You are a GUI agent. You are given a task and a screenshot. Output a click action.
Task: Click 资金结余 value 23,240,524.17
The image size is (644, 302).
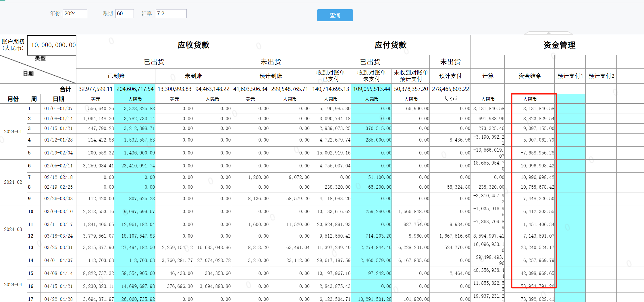[x=530, y=248]
